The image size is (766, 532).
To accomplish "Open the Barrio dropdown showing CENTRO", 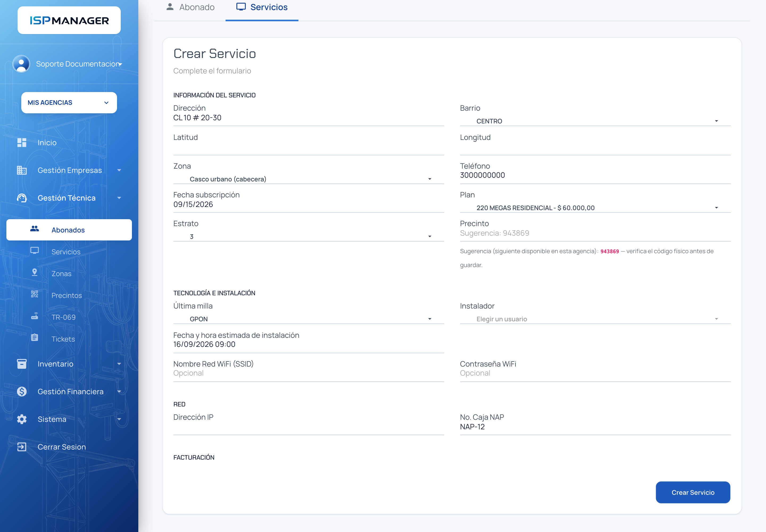I will (595, 121).
